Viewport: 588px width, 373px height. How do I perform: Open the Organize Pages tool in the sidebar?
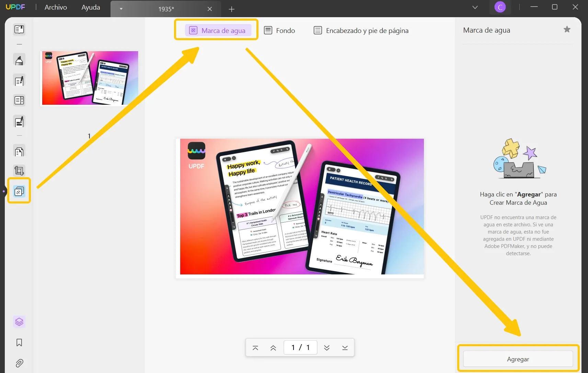pos(19,151)
